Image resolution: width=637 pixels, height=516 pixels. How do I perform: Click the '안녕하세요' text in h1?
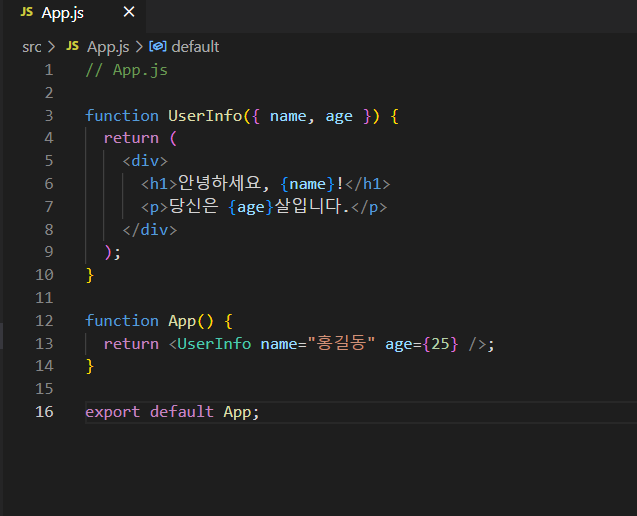(x=219, y=183)
